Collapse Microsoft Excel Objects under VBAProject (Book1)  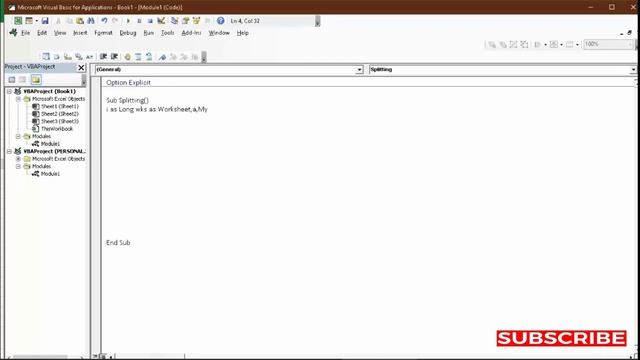18,99
